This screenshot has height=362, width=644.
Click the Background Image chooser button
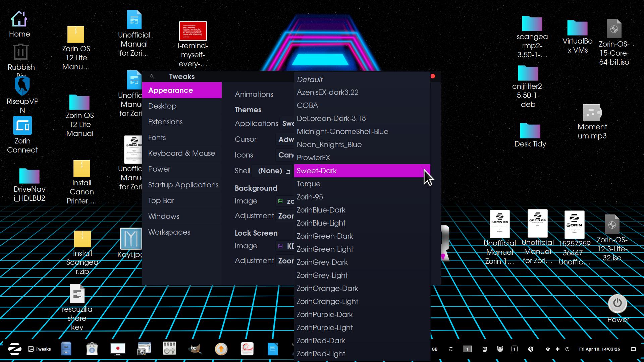click(x=285, y=201)
